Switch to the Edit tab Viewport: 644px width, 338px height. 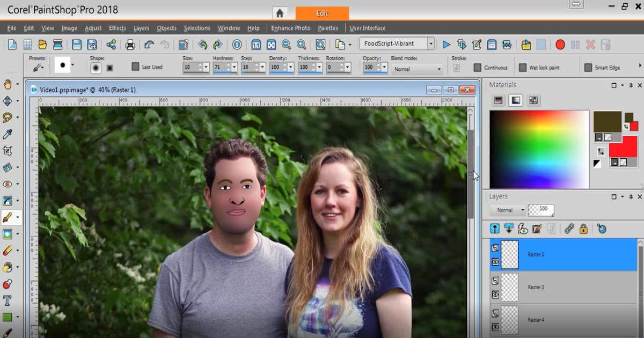(322, 13)
